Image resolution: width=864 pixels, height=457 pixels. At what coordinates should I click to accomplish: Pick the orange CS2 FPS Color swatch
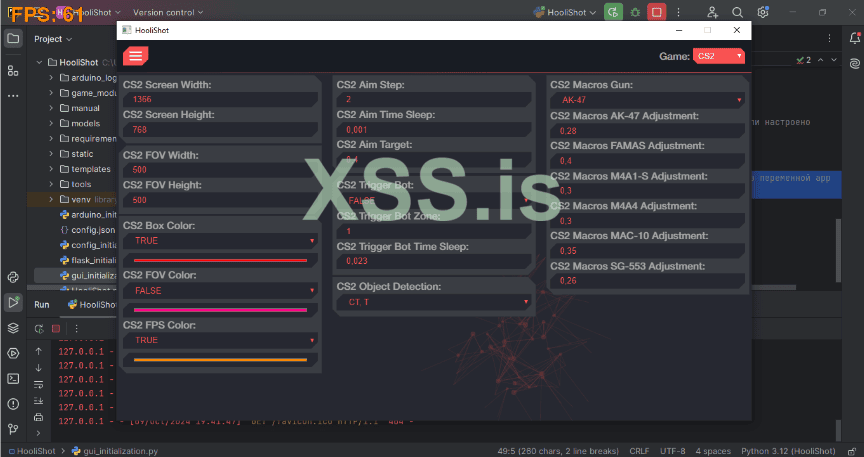220,360
